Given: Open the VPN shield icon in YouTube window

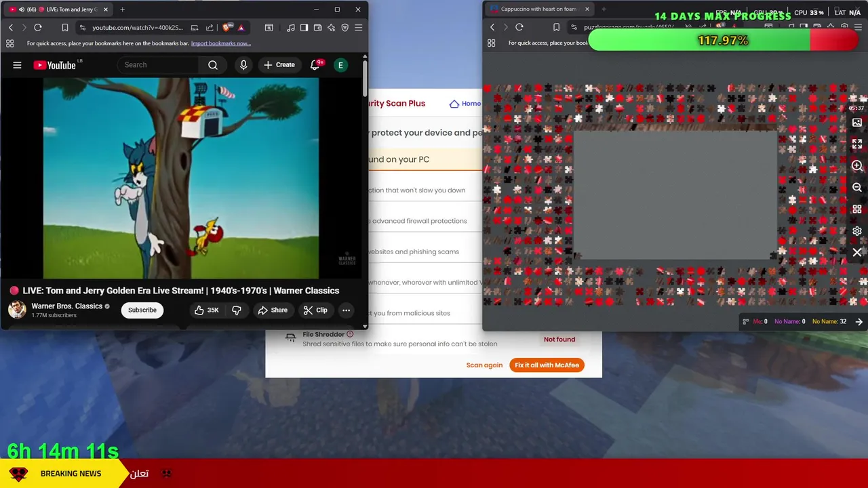Looking at the screenshot, I should [x=345, y=27].
